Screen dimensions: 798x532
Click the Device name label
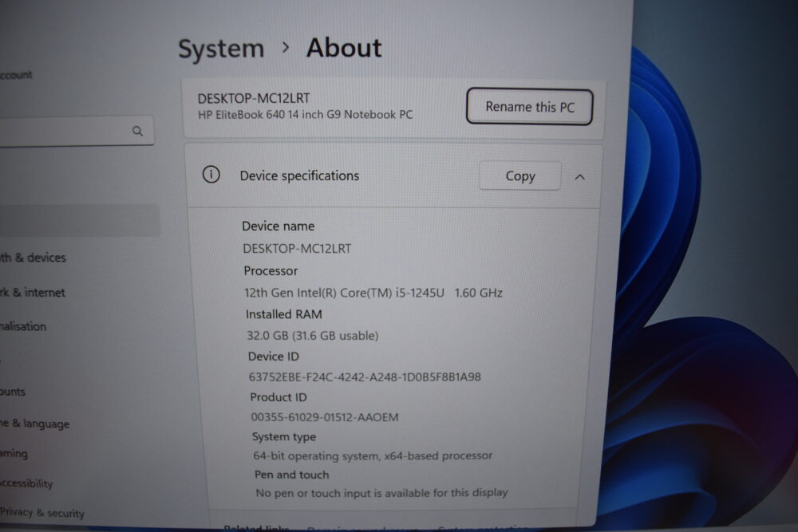pos(278,226)
